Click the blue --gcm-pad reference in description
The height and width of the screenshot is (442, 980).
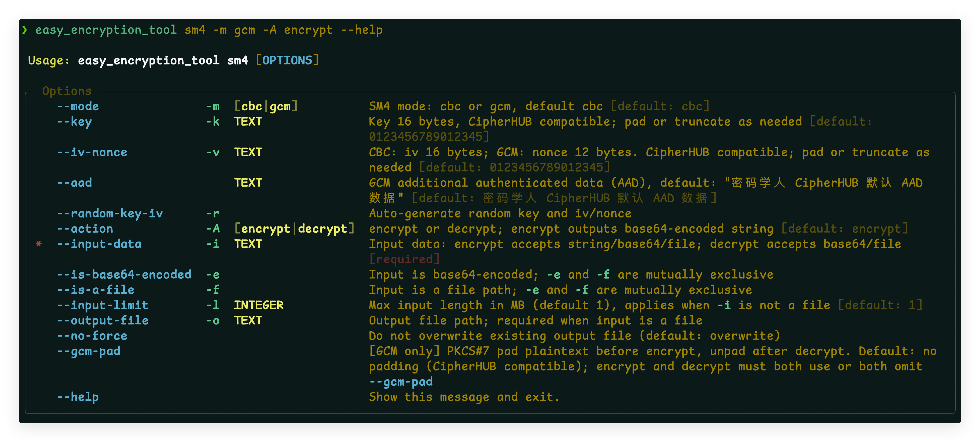[401, 382]
